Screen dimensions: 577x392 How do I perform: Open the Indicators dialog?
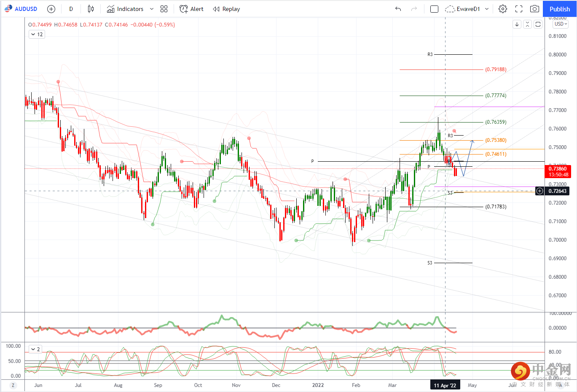click(125, 9)
